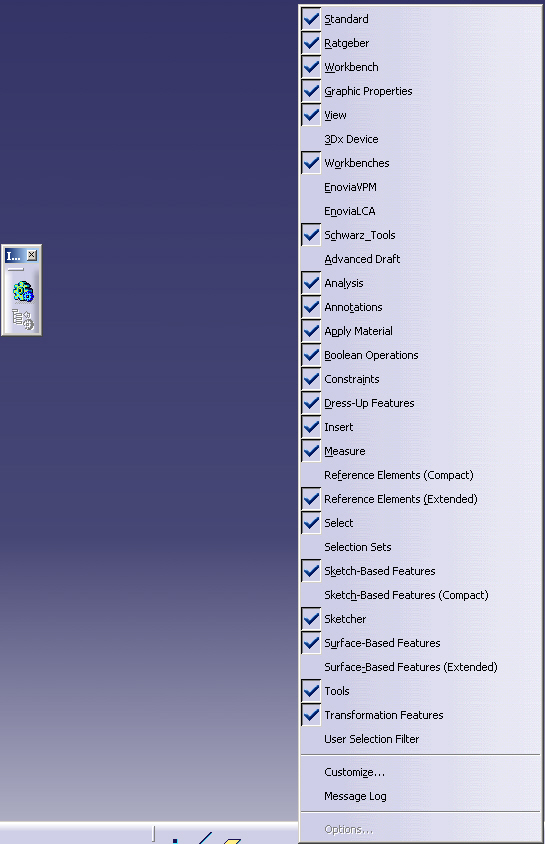Select the Line tool in bottom toolbar
Viewport: 545px width, 844px height.
(204, 838)
